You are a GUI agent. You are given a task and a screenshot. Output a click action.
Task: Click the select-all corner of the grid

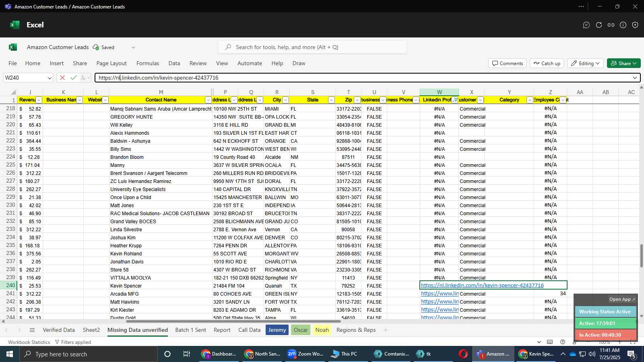[13, 92]
